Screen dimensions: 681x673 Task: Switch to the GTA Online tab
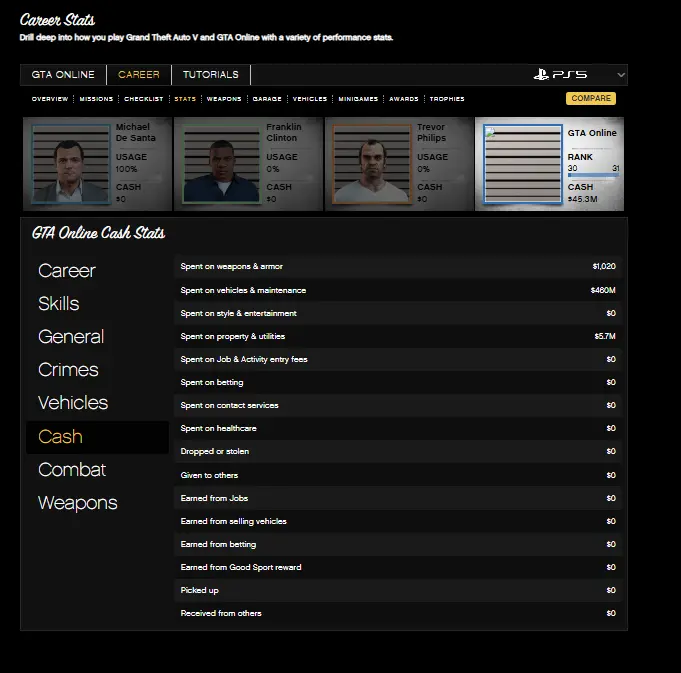(x=63, y=75)
